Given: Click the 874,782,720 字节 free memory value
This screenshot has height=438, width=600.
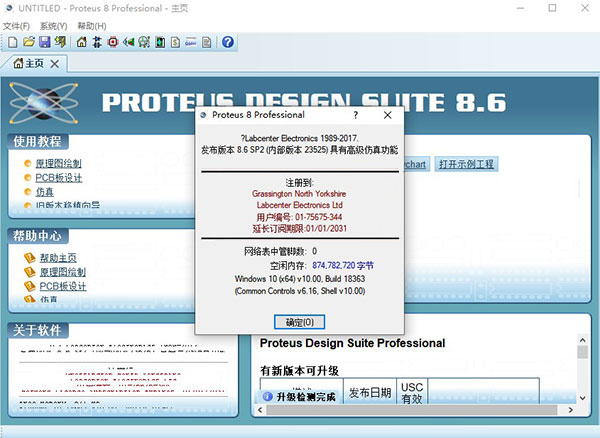Looking at the screenshot, I should (343, 265).
